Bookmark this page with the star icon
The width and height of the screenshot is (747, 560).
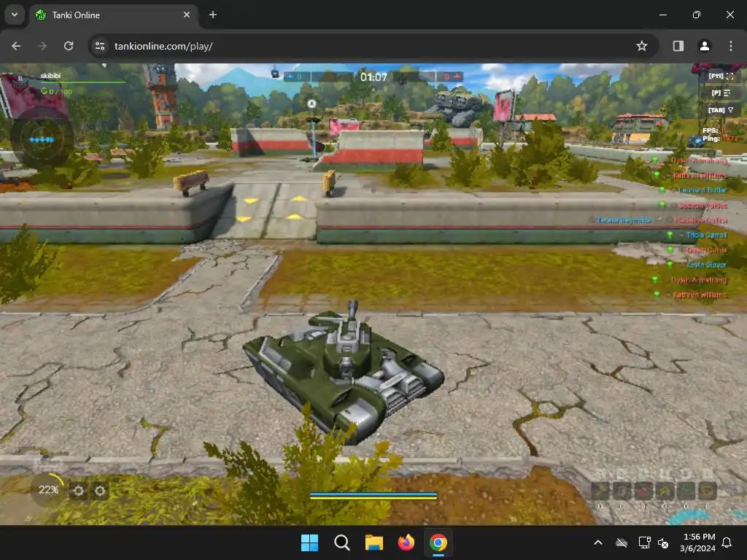pyautogui.click(x=642, y=46)
